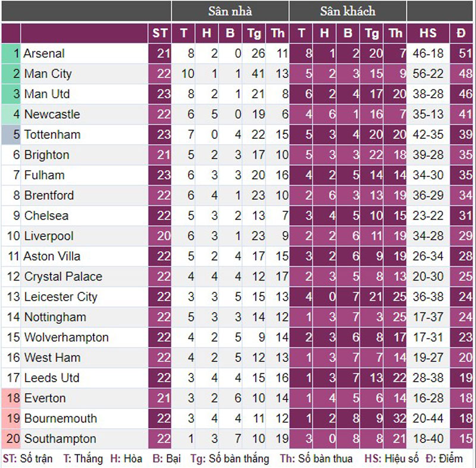The width and height of the screenshot is (476, 468).
Task: Click the red rank 20 position cell
Action: [11, 439]
